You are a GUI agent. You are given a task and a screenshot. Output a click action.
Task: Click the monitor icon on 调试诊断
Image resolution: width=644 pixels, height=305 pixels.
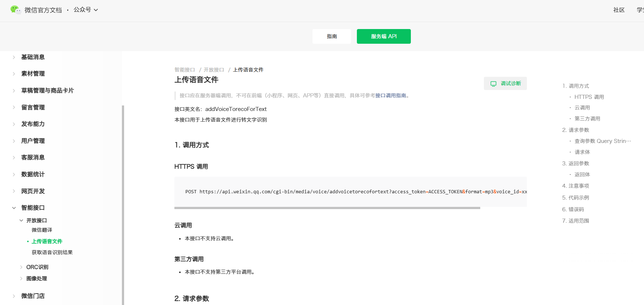point(493,84)
